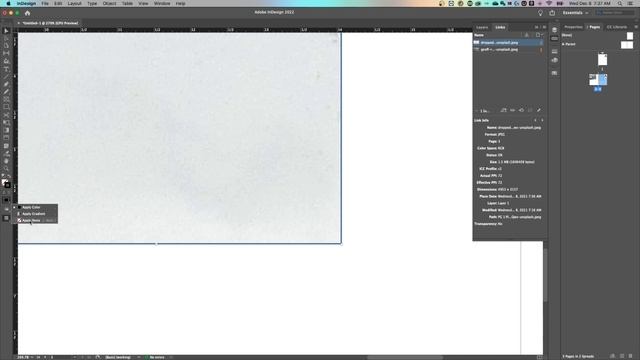This screenshot has width=640, height=360.
Task: Click the Name column header in Links panel
Action: tap(479, 35)
